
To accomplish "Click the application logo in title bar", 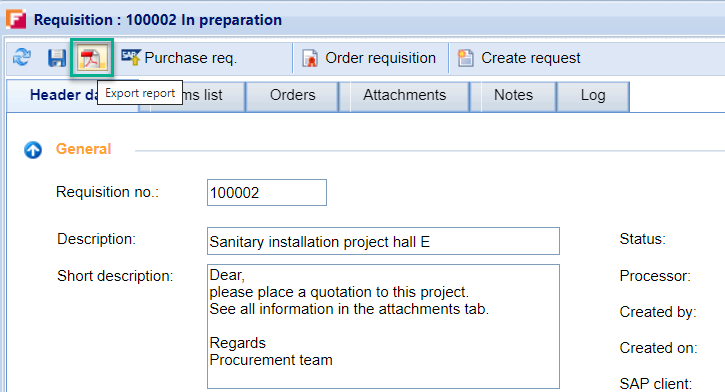I will 16,19.
